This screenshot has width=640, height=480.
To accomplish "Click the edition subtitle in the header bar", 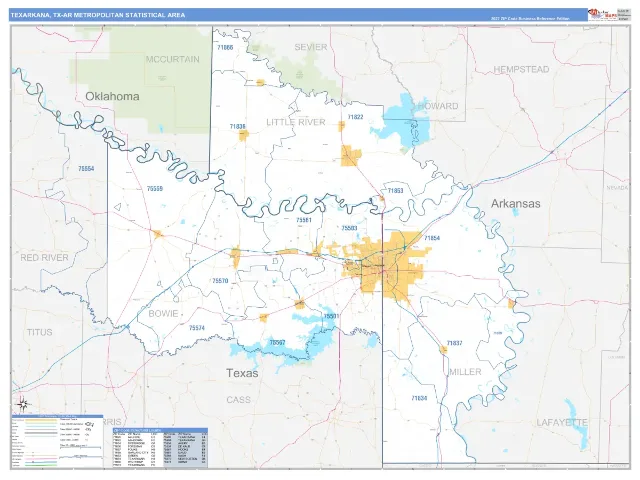I will [530, 19].
